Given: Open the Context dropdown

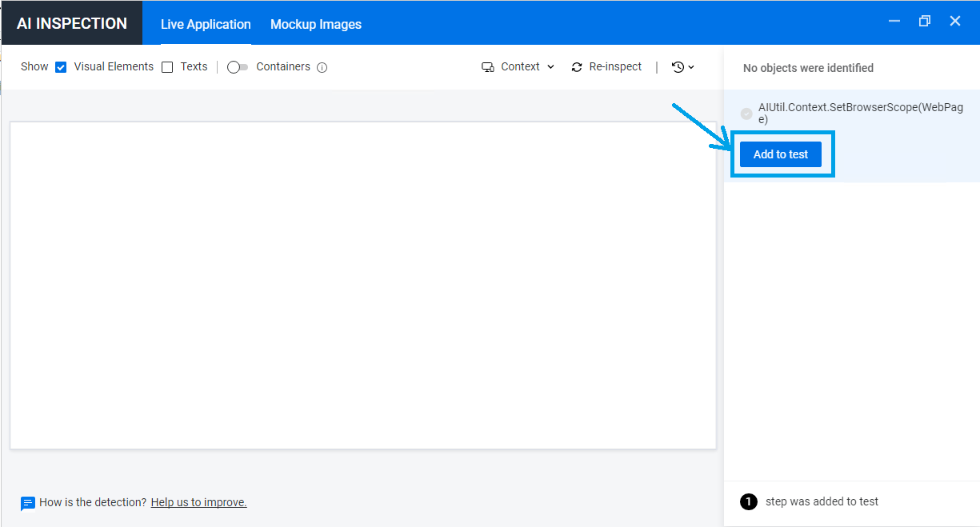Looking at the screenshot, I should [550, 66].
